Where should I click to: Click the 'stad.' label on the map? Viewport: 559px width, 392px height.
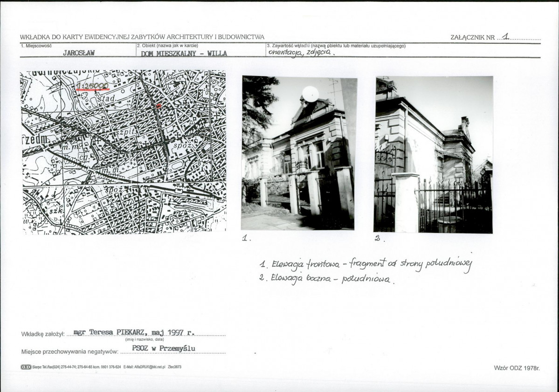click(x=108, y=97)
